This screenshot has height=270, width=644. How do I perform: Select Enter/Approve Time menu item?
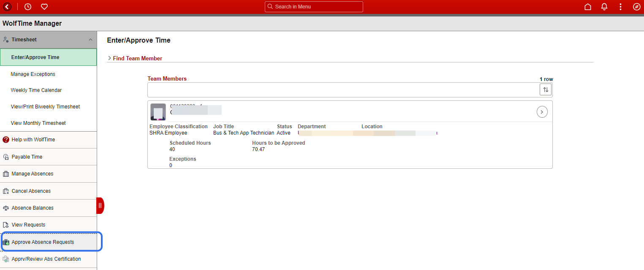(x=49, y=57)
